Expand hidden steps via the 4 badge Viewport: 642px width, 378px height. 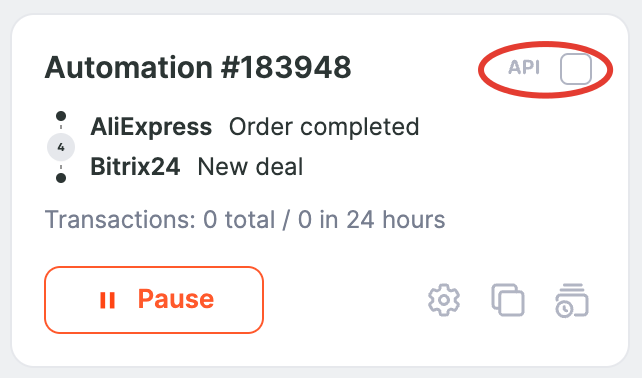pos(61,147)
